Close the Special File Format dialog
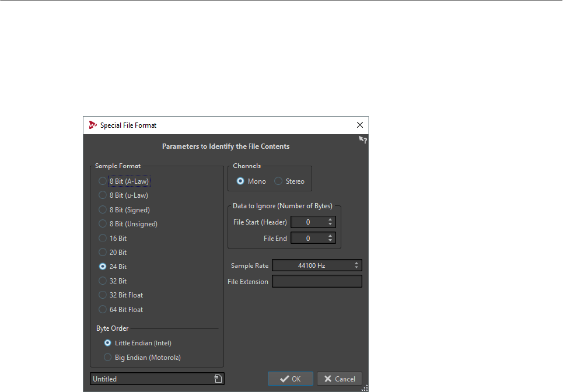 360,125
